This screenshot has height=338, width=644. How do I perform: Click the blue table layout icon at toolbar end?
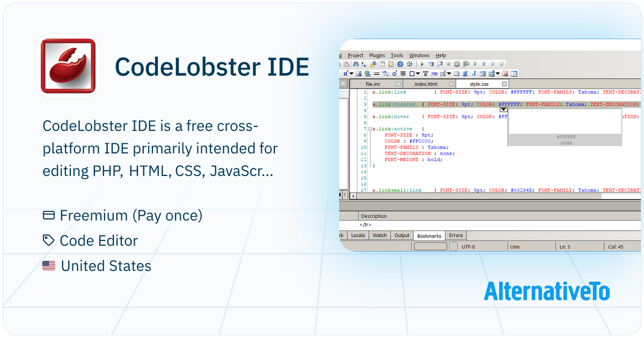514,74
